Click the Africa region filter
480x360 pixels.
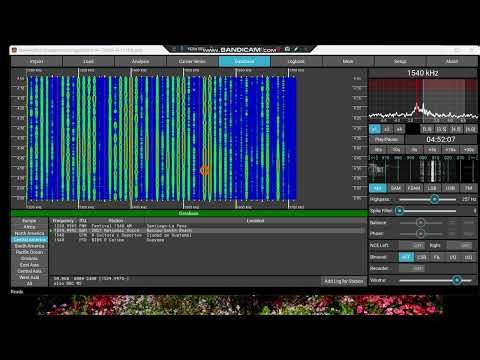coord(29,227)
